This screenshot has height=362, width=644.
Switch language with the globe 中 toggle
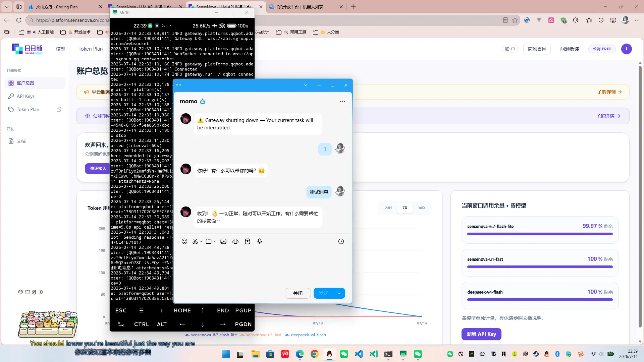[x=510, y=49]
